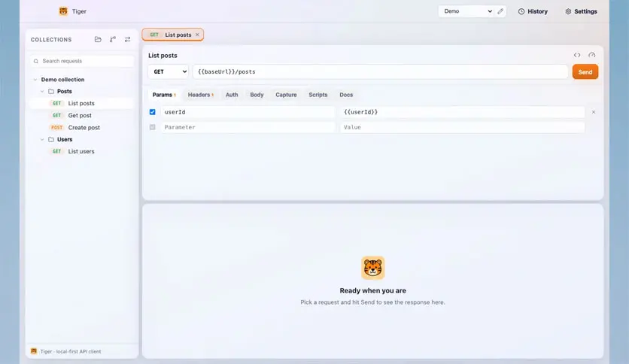Select Get post request
The image size is (629, 364).
(x=81, y=116)
